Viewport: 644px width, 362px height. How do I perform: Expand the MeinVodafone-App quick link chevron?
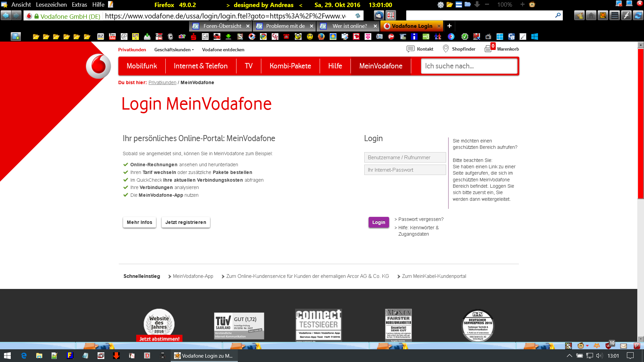170,277
